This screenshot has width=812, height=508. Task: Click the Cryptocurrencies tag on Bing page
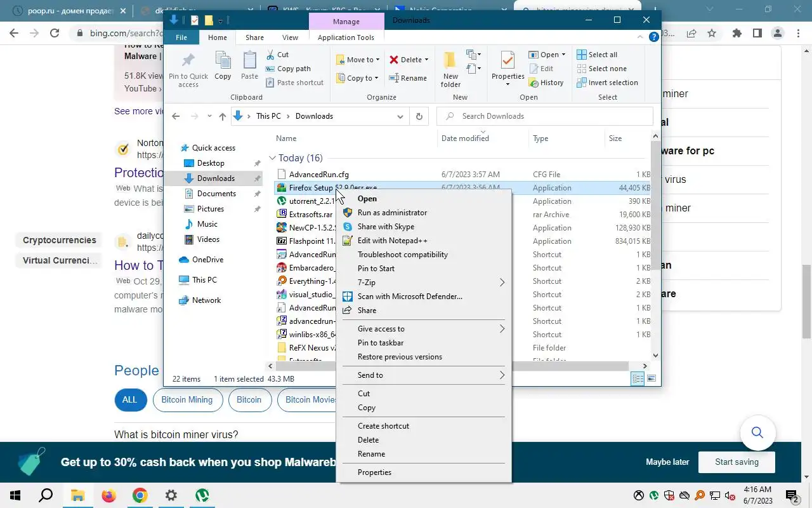click(60, 240)
